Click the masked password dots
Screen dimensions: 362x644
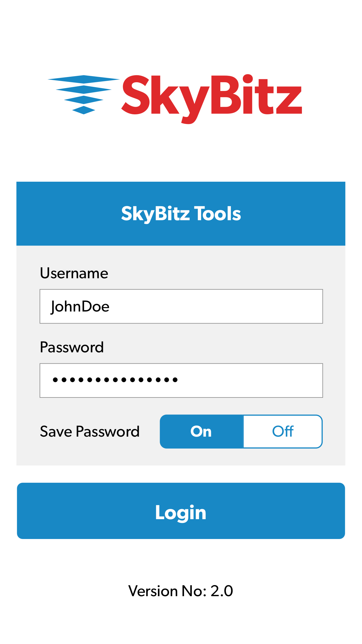click(x=115, y=380)
